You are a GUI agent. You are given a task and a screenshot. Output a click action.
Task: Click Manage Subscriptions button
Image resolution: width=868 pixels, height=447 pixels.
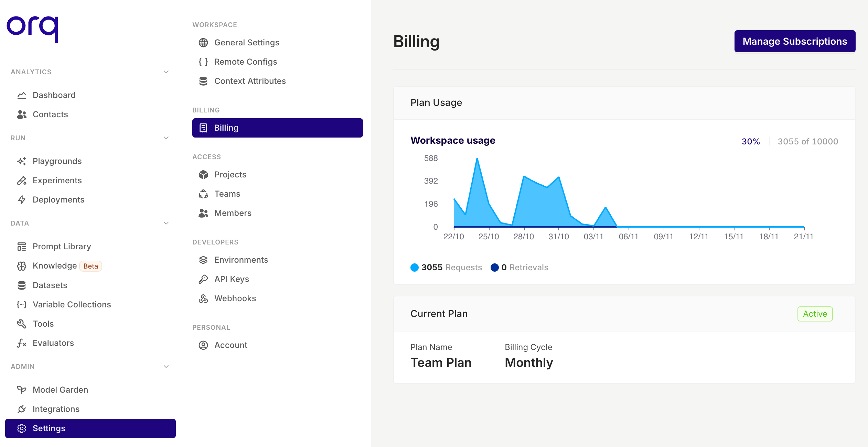(x=795, y=41)
